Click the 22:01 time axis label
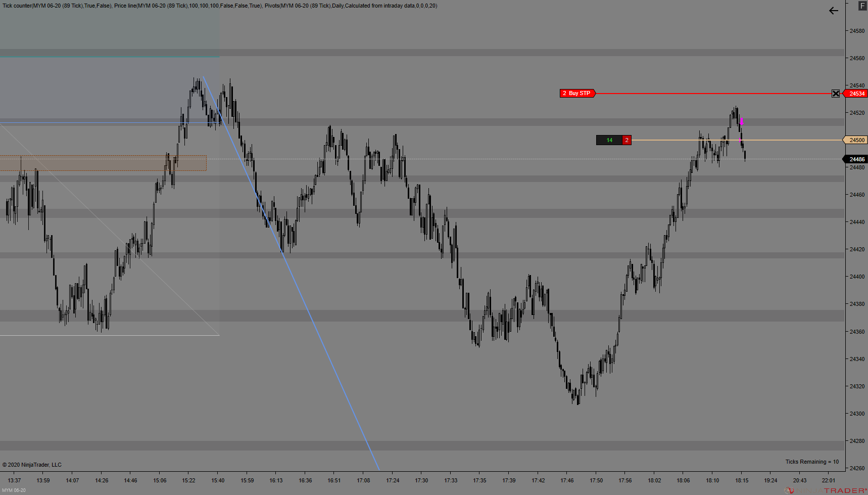This screenshot has width=868, height=495. pos(829,480)
